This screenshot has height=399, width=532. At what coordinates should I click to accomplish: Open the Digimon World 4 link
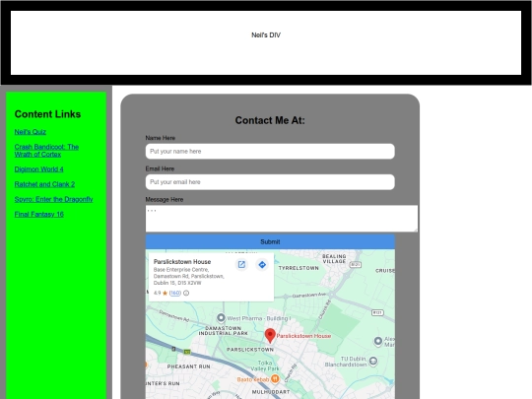[x=38, y=169]
